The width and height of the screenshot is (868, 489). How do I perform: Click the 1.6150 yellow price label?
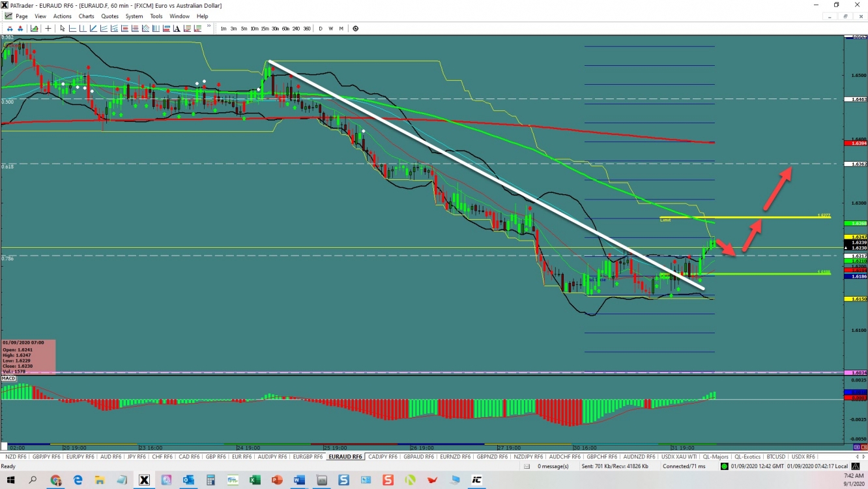(854, 299)
